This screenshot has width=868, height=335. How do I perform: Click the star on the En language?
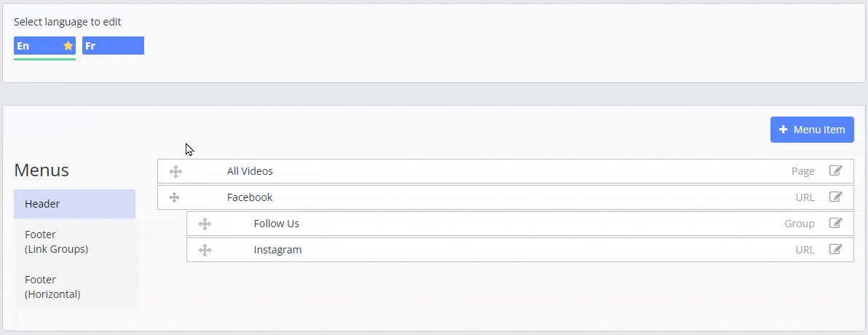coord(68,46)
